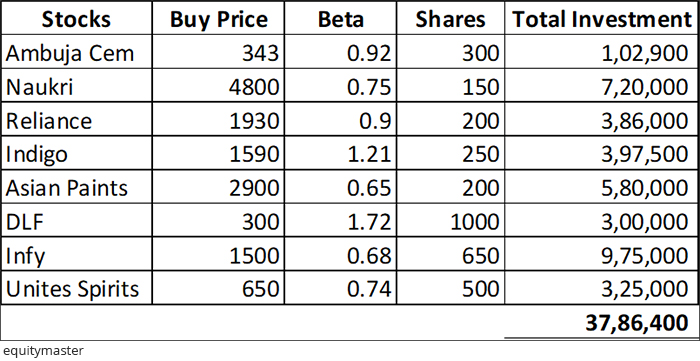Select the equitymaster source text
The height and width of the screenshot is (361, 700).
(43, 351)
